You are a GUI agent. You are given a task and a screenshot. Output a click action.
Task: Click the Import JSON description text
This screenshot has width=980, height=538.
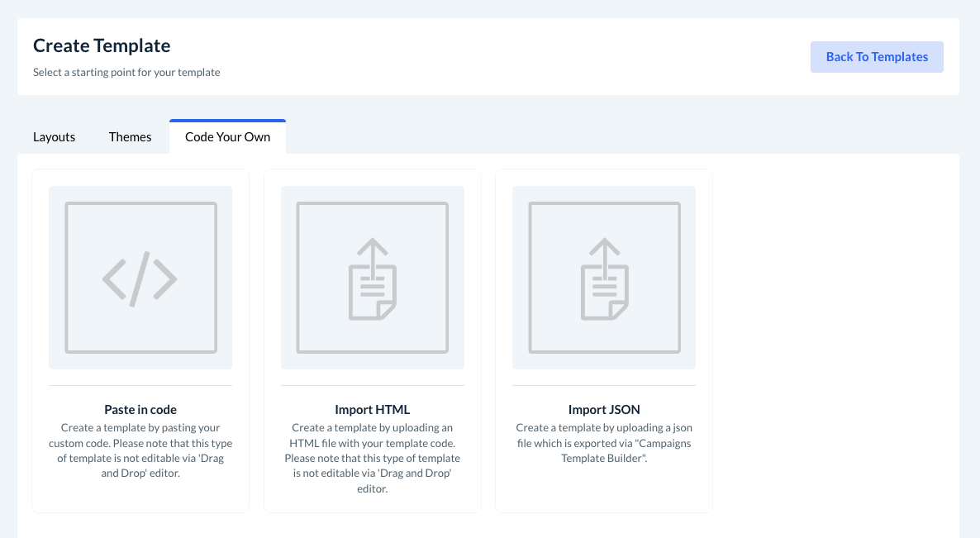click(604, 443)
